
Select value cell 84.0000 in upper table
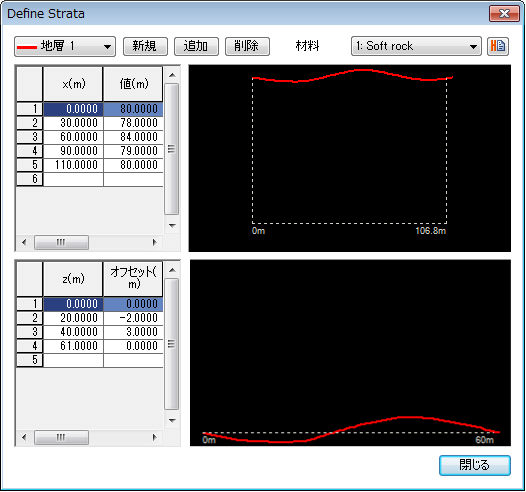(x=133, y=137)
